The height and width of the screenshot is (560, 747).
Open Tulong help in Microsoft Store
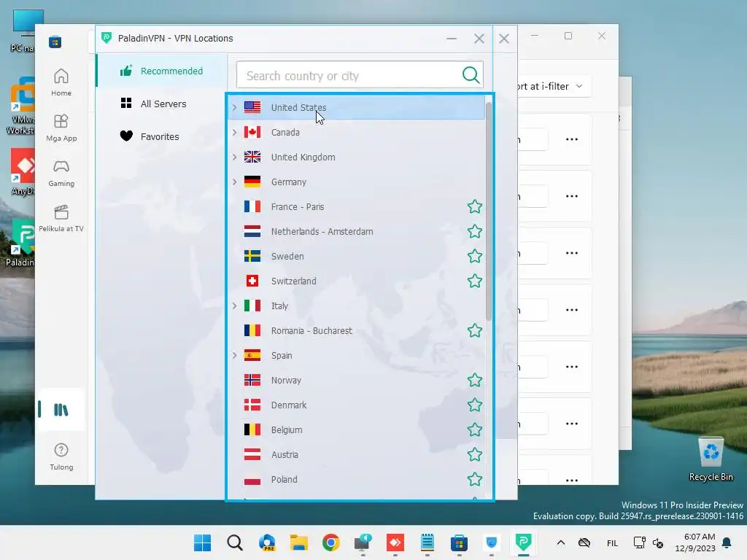[x=61, y=456]
